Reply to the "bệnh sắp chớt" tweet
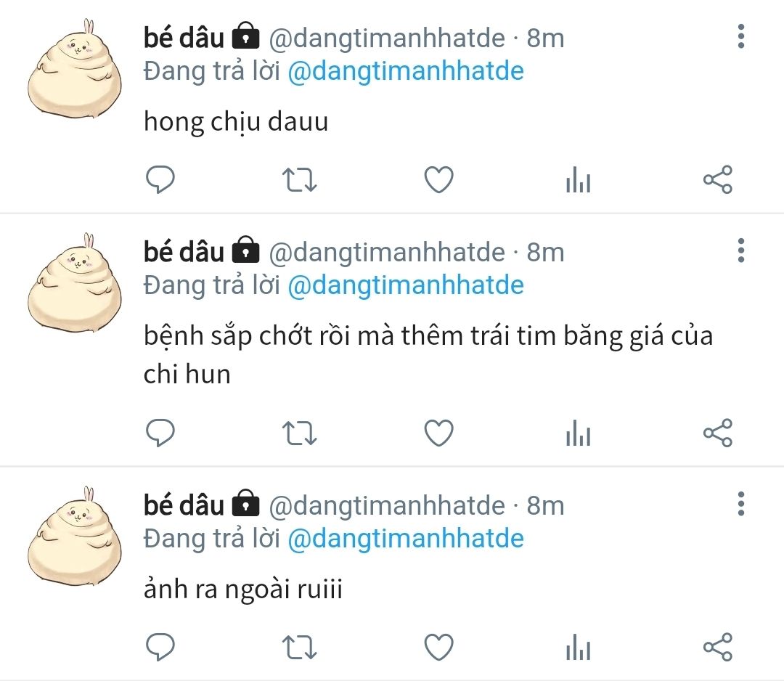 160,433
